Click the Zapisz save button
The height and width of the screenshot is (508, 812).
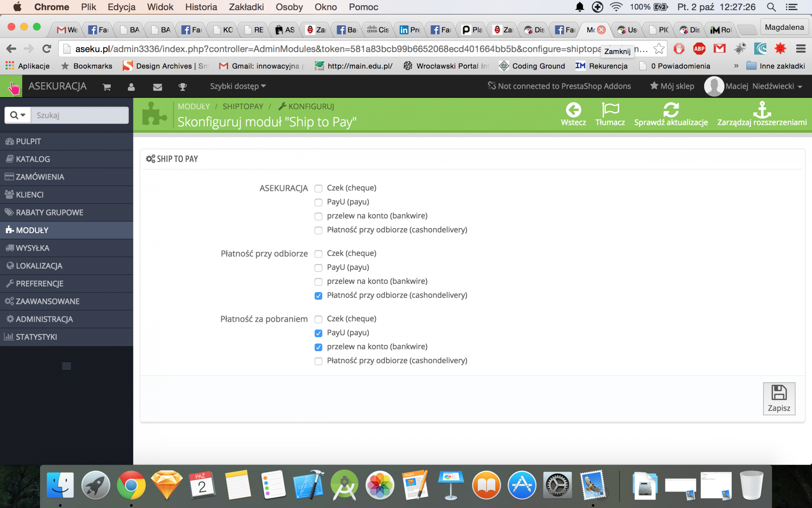[x=779, y=399]
